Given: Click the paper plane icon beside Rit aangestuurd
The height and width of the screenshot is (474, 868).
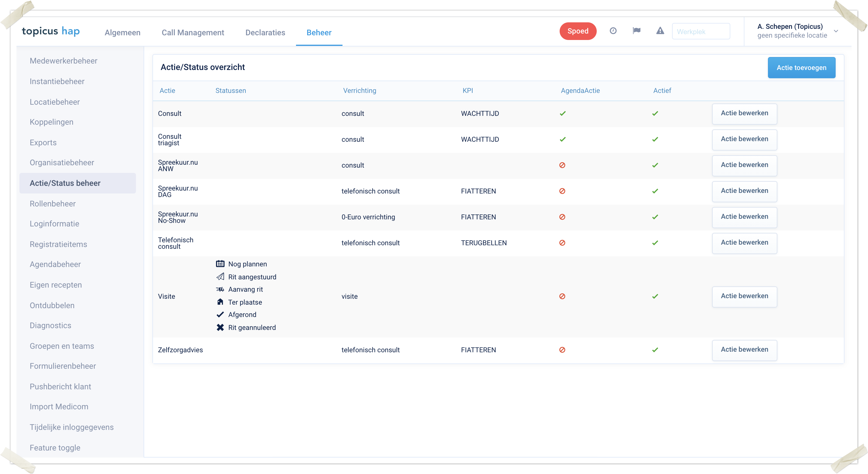Looking at the screenshot, I should (x=220, y=277).
